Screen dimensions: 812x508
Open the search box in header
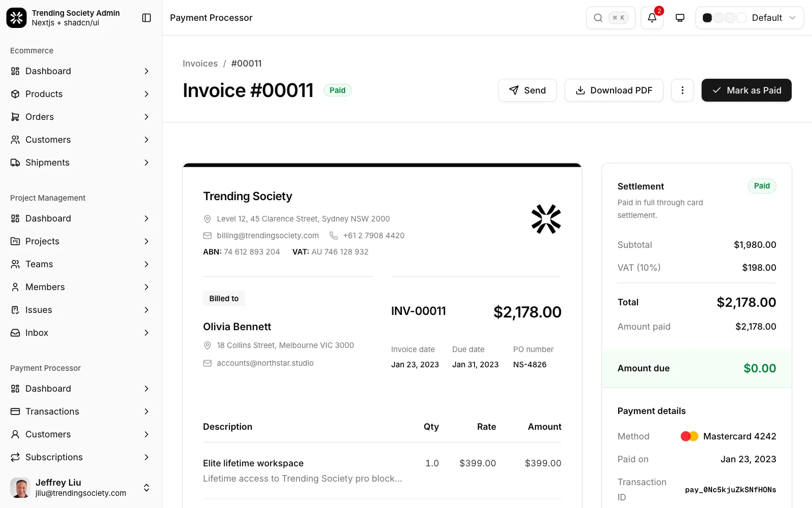611,18
